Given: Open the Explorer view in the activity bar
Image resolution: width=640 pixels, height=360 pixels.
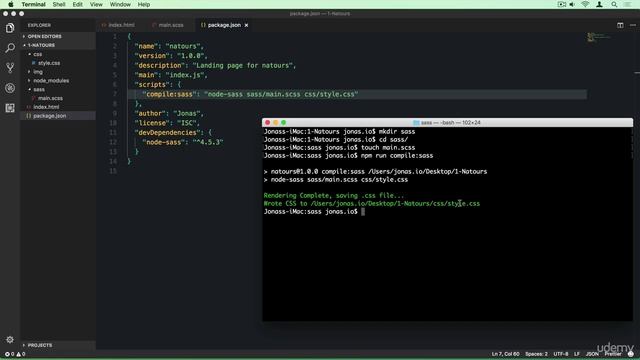Looking at the screenshot, I should point(10,28).
